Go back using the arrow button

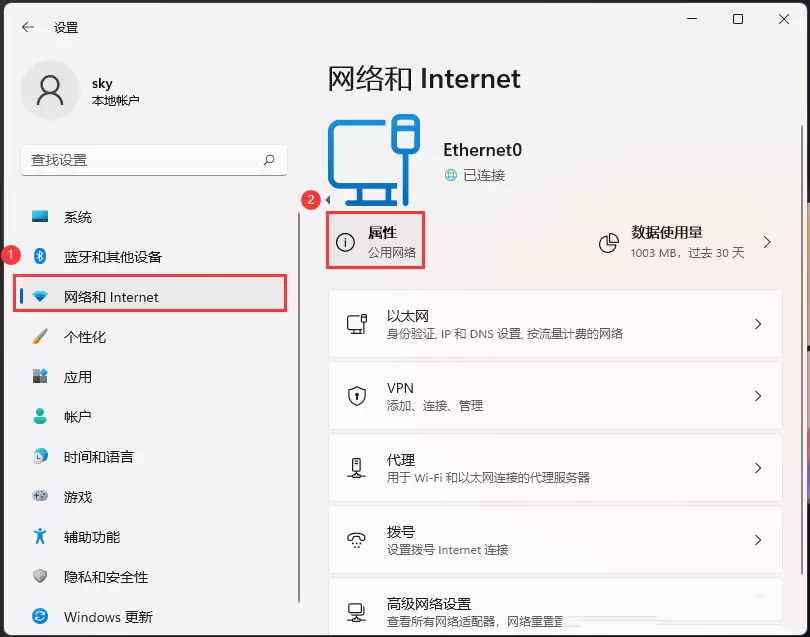click(x=27, y=27)
